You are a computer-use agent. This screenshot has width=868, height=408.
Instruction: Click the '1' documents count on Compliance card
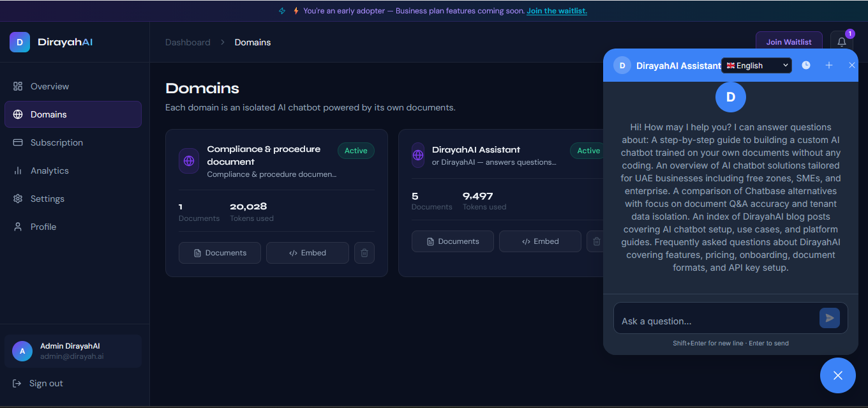click(181, 206)
